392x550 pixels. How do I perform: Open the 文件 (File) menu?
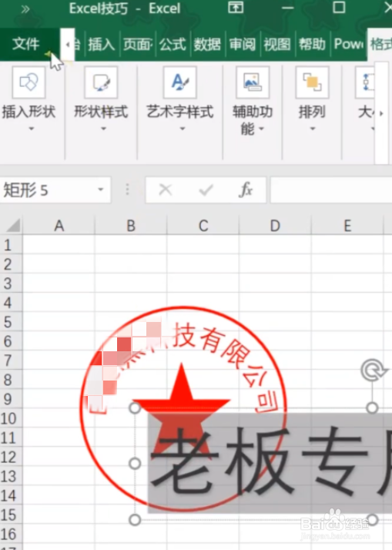point(25,44)
